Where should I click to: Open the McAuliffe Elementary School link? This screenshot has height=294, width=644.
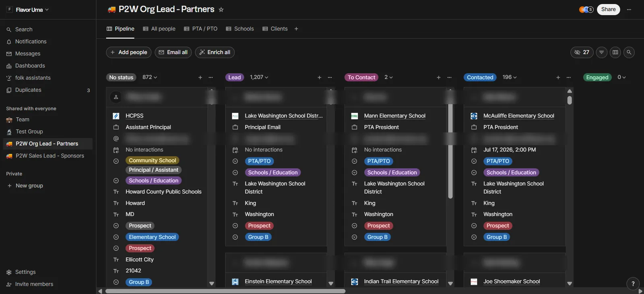click(x=518, y=116)
